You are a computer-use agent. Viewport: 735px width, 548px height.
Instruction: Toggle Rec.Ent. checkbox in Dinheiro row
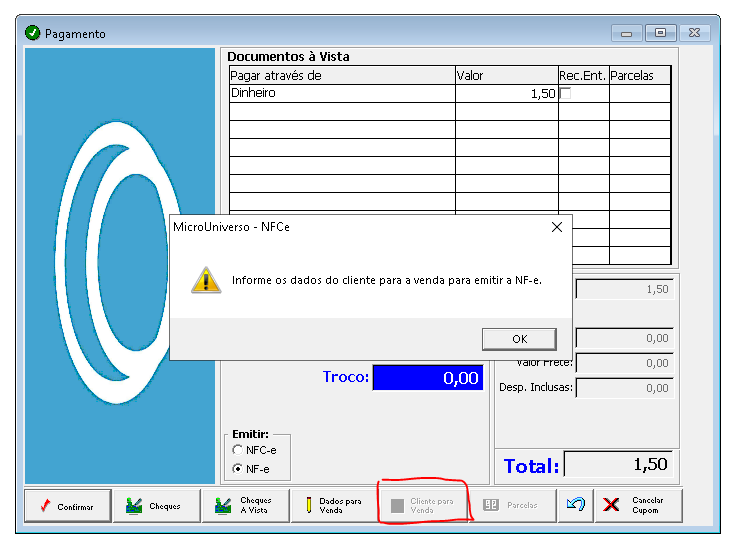566,93
